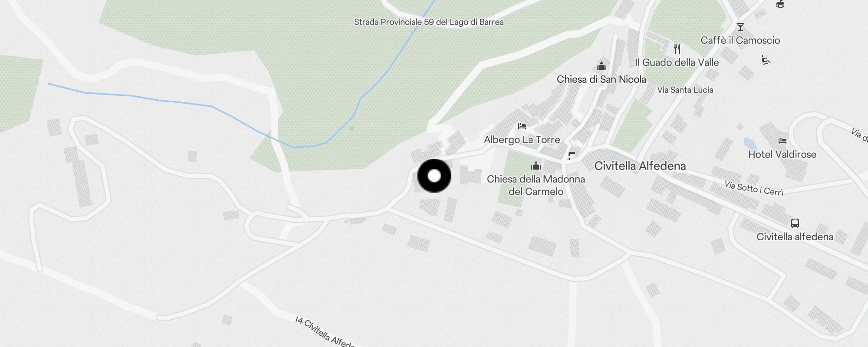Click the Caffè il Camoscio label
Screen dimensions: 868x347
tap(740, 40)
